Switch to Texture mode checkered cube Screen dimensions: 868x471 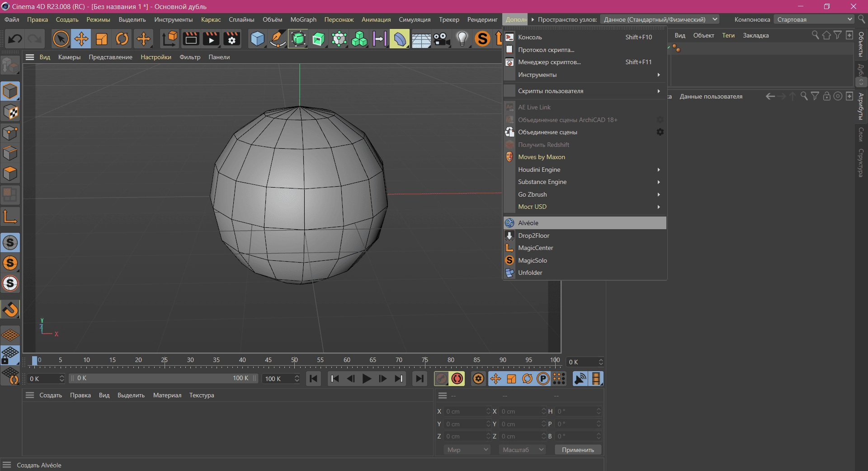(x=10, y=112)
